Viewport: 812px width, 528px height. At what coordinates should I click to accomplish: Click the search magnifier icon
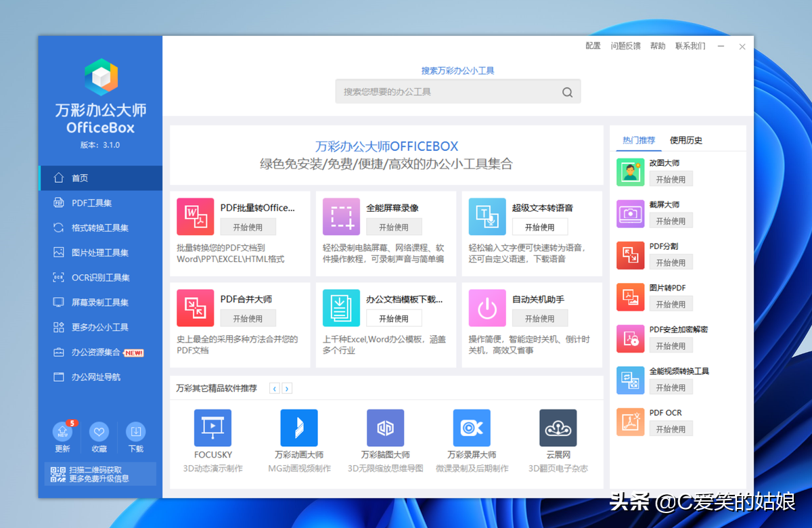tap(568, 92)
